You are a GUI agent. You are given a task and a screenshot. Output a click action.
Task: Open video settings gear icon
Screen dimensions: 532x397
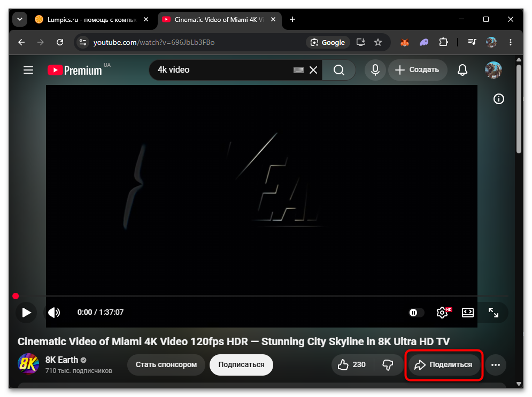click(x=442, y=312)
